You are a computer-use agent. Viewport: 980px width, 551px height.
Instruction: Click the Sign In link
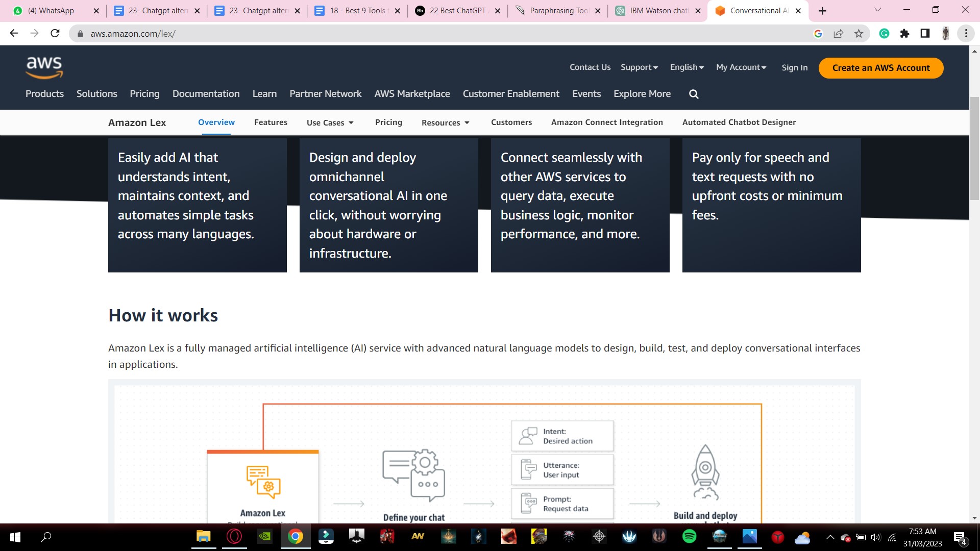pyautogui.click(x=794, y=67)
